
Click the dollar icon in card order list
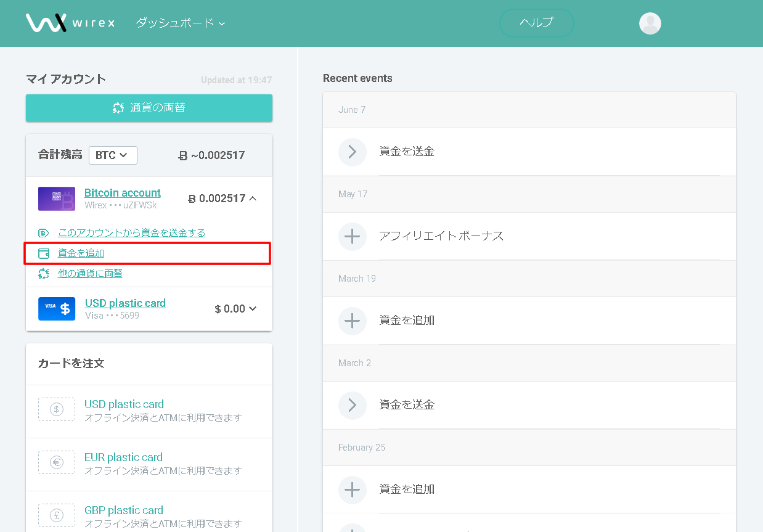[57, 409]
